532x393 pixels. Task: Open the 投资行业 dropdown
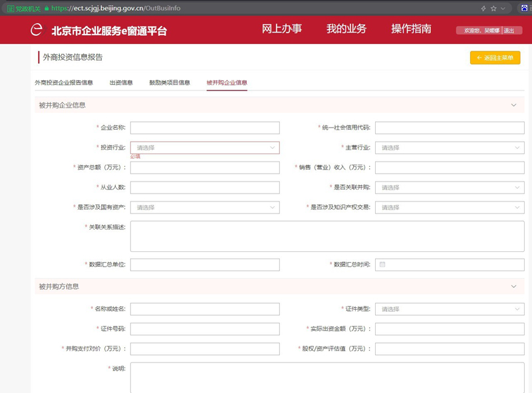(x=205, y=148)
